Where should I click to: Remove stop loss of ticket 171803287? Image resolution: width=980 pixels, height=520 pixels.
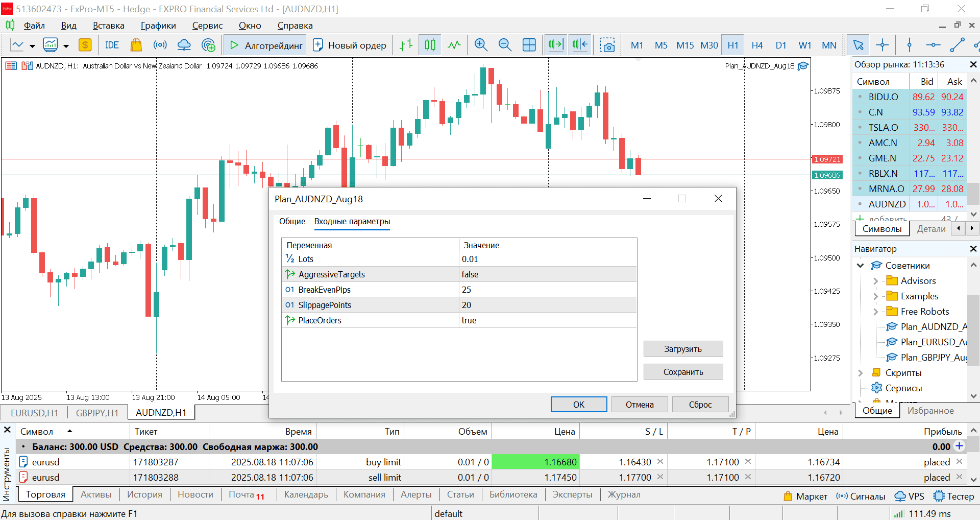pos(660,462)
